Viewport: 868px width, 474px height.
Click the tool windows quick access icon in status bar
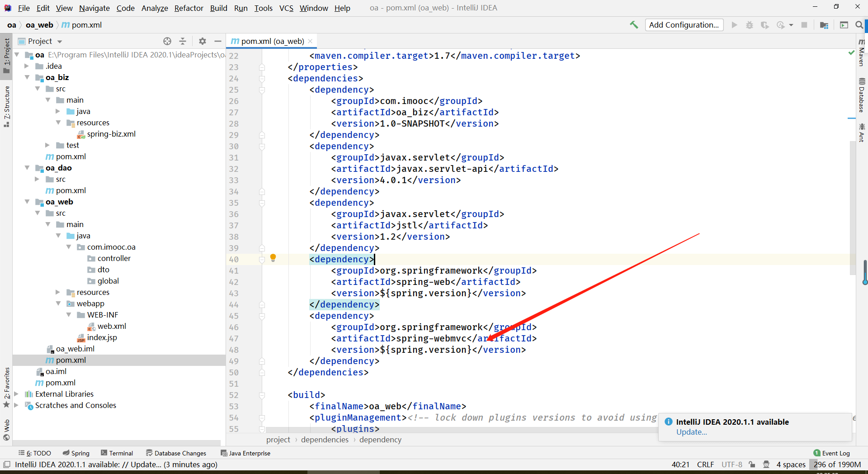(x=7, y=465)
